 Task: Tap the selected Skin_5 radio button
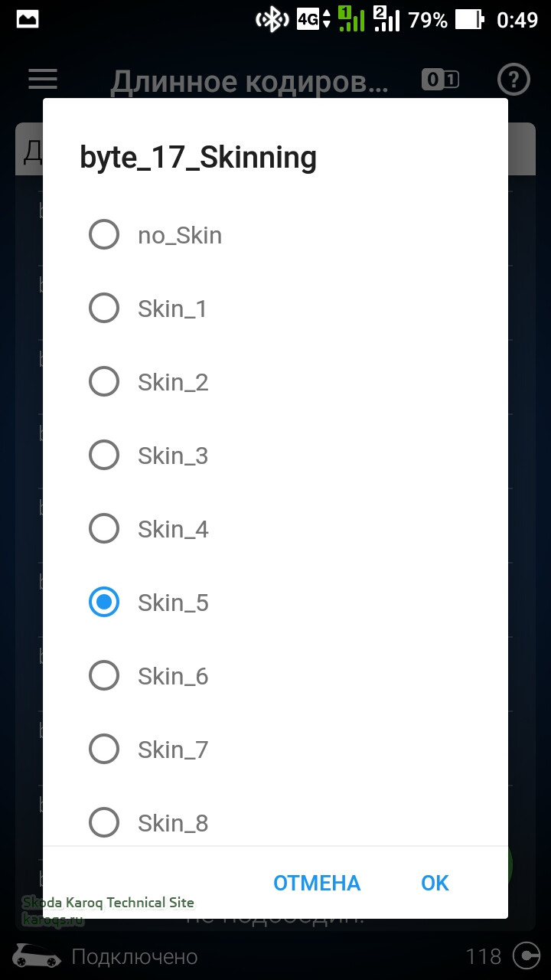click(x=104, y=603)
